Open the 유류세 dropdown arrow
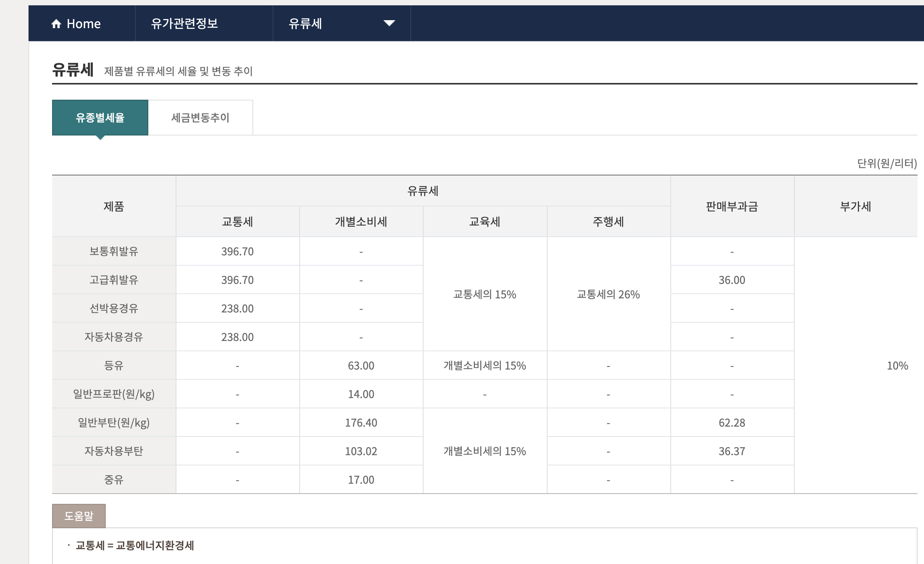This screenshot has width=924, height=564. point(389,23)
